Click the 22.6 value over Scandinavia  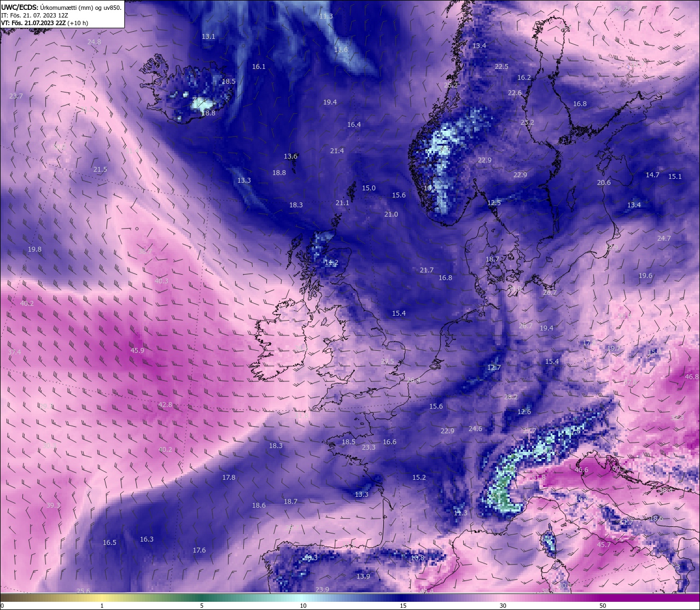click(x=515, y=93)
